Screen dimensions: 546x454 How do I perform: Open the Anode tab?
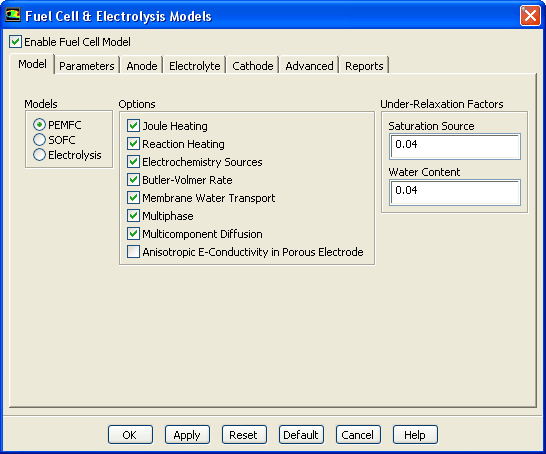point(142,66)
